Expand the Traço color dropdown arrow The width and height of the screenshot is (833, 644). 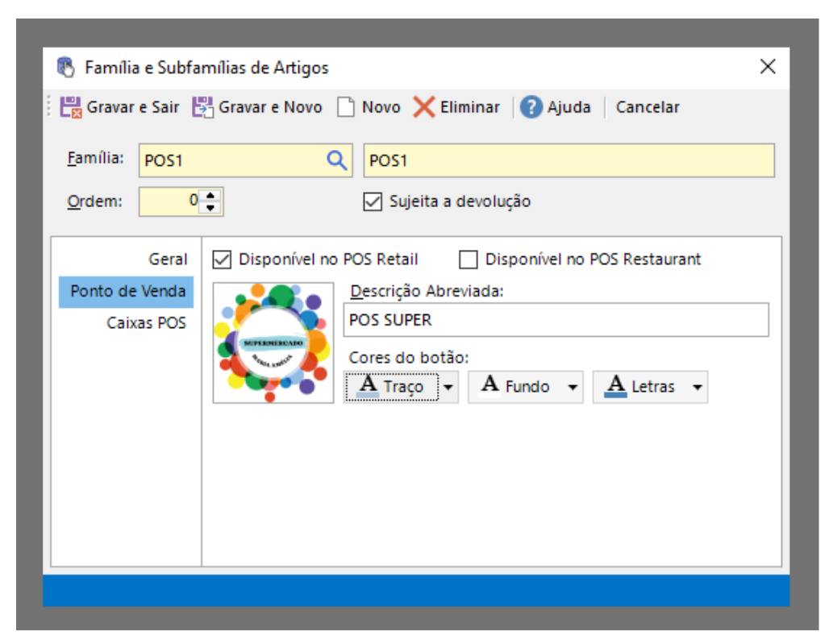(x=449, y=388)
